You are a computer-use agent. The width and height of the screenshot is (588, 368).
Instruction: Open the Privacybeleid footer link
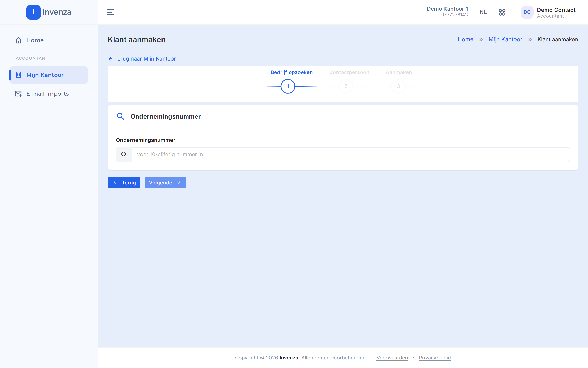click(x=435, y=358)
